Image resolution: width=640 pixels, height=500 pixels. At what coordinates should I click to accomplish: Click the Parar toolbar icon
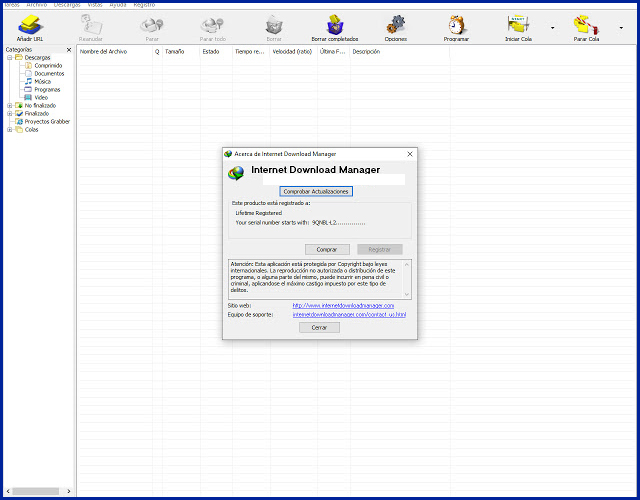click(x=152, y=28)
